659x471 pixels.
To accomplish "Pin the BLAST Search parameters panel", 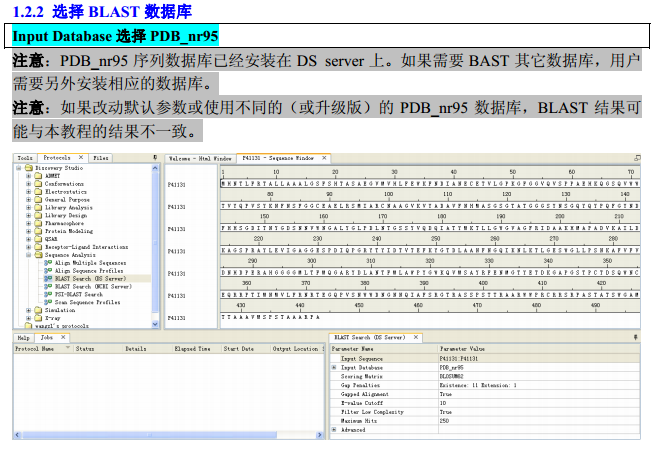I will (x=635, y=337).
